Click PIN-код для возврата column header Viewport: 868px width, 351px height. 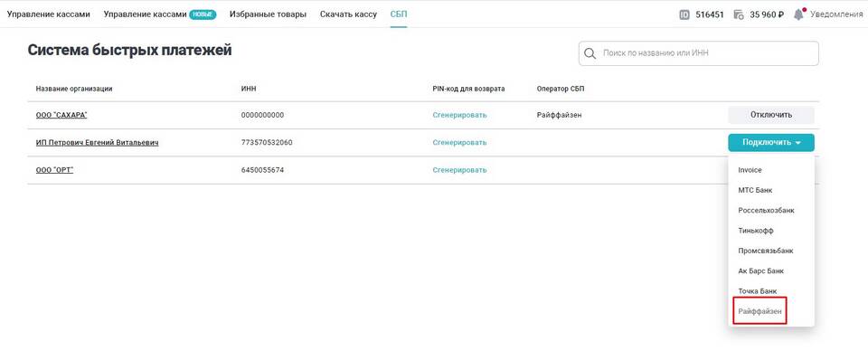(468, 89)
